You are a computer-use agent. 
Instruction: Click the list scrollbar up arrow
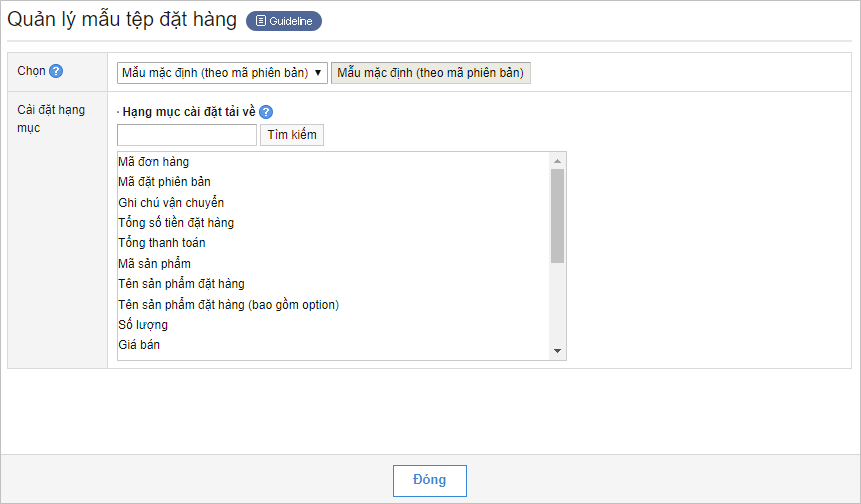tap(558, 160)
